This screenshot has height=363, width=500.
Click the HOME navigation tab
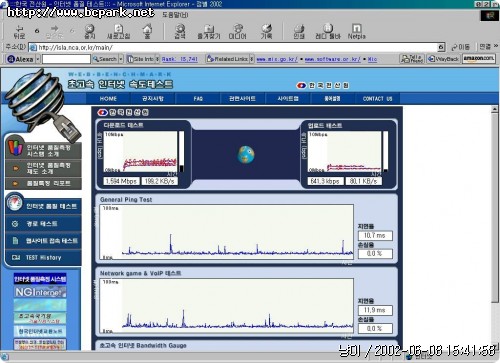(108, 99)
